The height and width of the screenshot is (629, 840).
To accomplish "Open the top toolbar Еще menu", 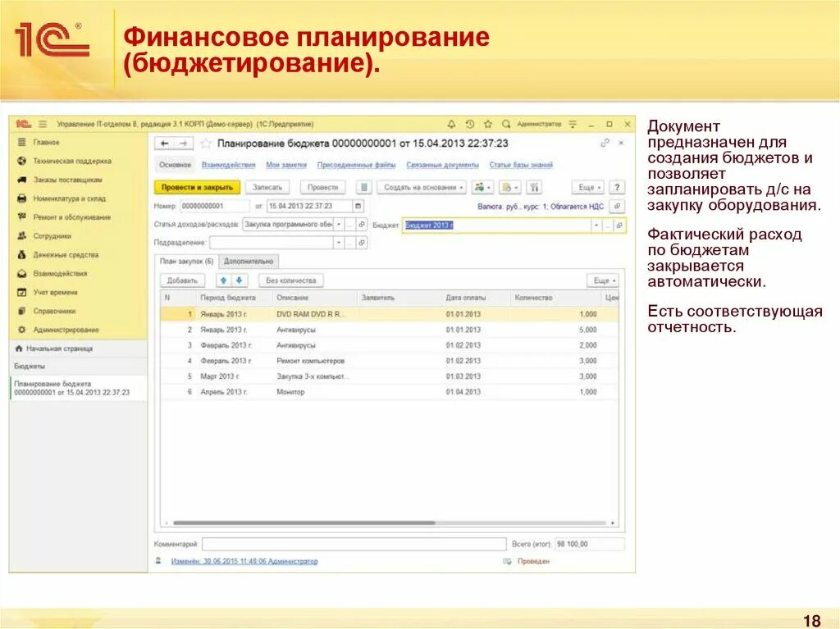I will pyautogui.click(x=588, y=188).
